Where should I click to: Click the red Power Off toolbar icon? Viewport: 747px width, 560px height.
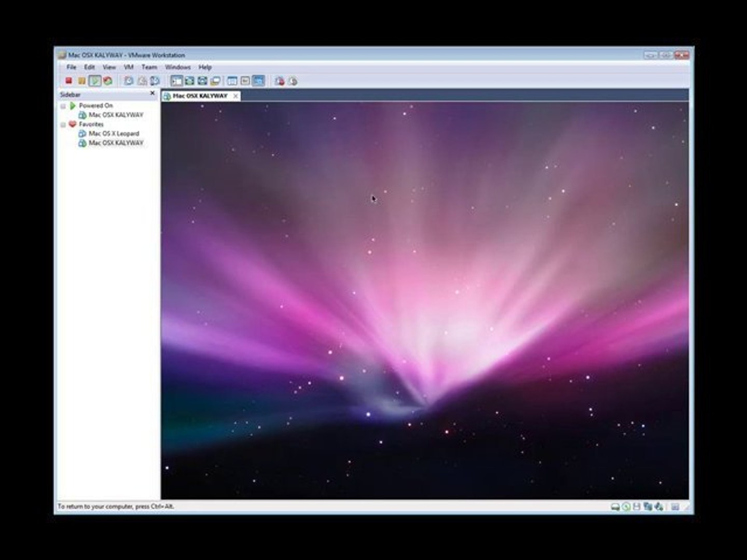(68, 81)
